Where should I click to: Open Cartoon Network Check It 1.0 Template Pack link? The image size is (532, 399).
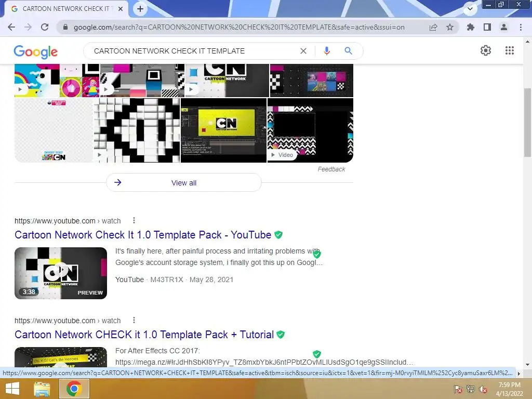coord(143,235)
